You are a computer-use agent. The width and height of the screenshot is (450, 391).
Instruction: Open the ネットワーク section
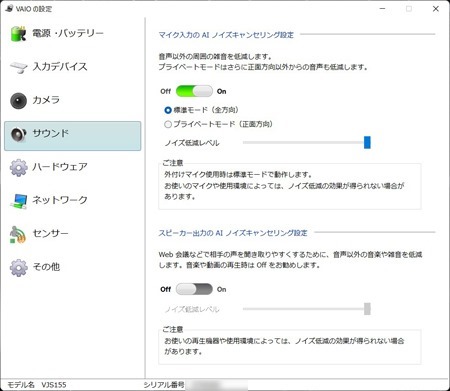(x=73, y=200)
